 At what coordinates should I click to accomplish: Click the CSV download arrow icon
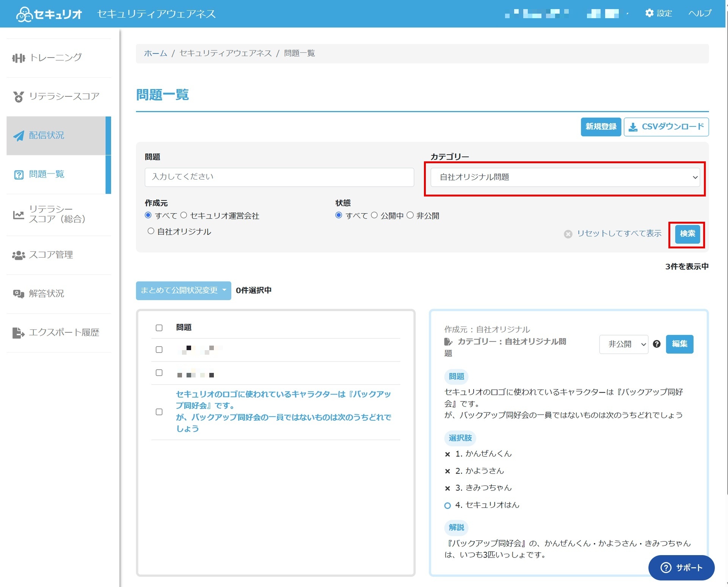(633, 127)
